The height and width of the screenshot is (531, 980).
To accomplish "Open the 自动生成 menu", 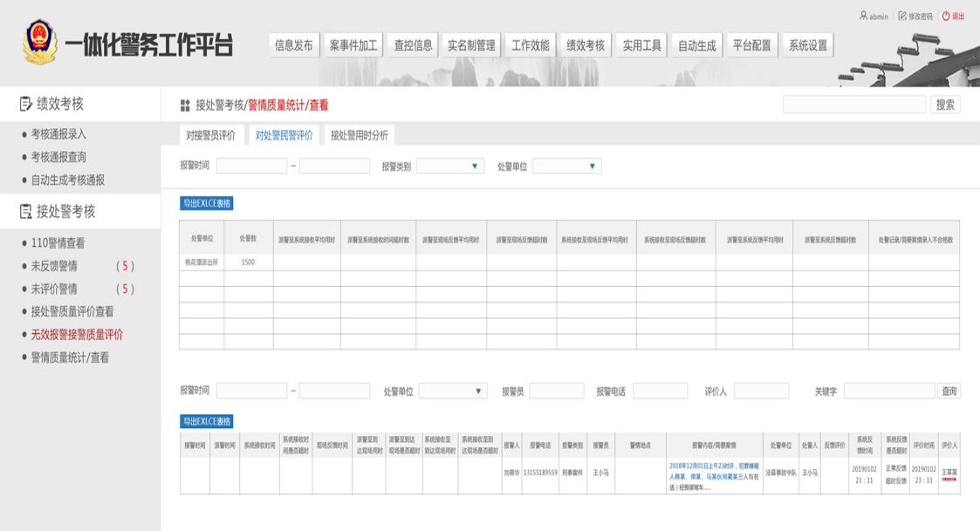I will [x=697, y=45].
